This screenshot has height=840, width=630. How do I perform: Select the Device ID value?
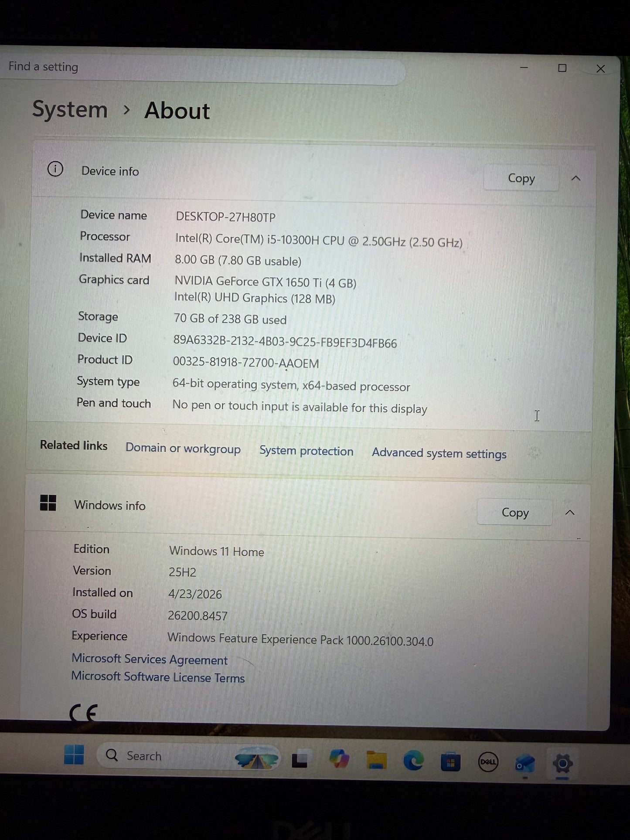click(285, 342)
